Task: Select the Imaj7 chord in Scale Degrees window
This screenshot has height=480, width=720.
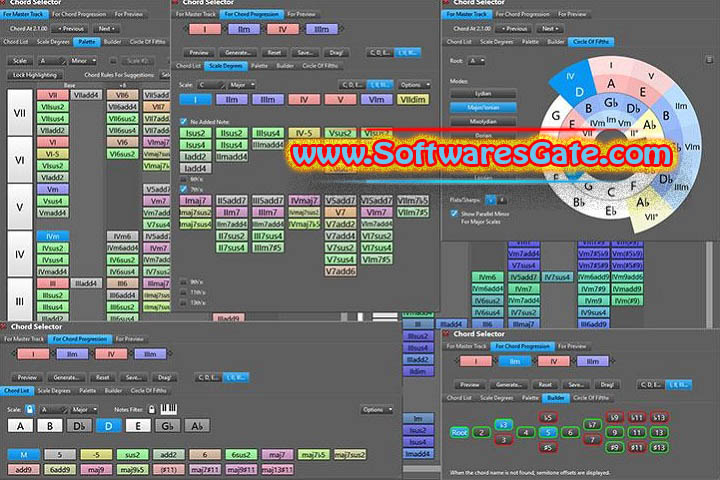Action: [196, 200]
